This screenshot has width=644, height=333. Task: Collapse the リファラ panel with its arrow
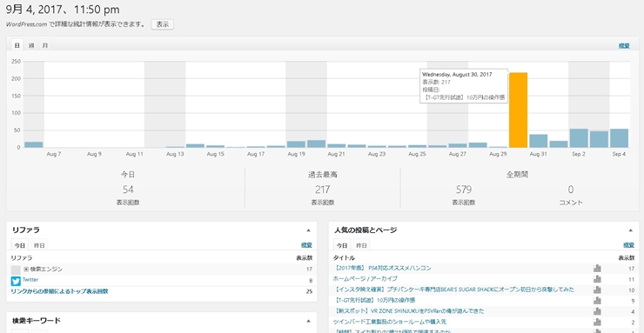pos(308,230)
